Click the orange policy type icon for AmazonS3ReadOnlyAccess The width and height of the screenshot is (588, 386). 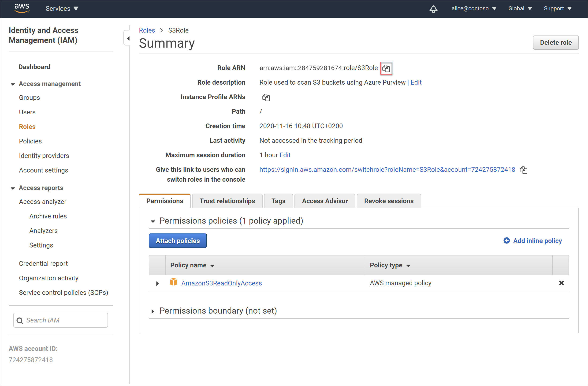coord(172,283)
